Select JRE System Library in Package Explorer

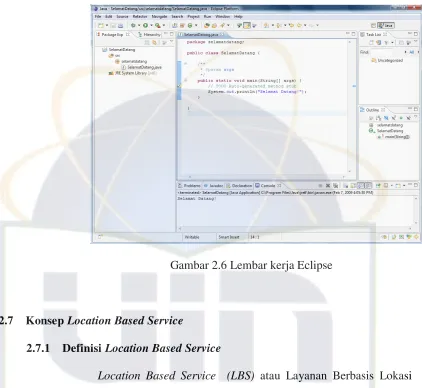tap(133, 73)
